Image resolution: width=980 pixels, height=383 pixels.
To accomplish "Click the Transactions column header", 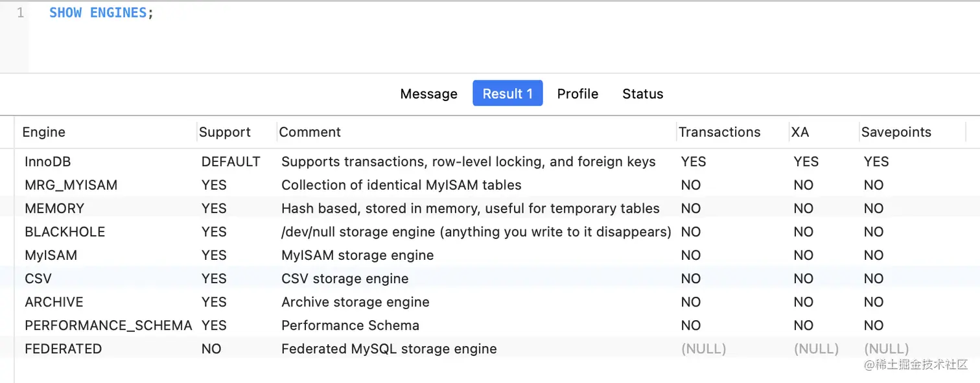I will [719, 132].
